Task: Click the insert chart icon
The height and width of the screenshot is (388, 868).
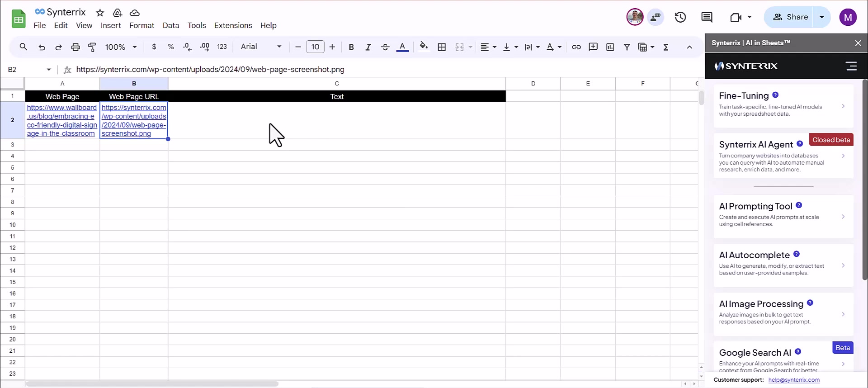Action: 610,47
